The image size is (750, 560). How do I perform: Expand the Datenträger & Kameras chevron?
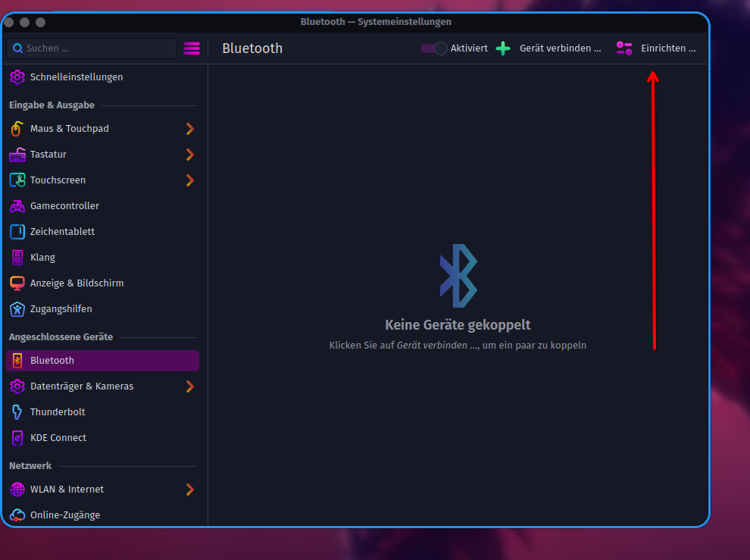tap(190, 386)
